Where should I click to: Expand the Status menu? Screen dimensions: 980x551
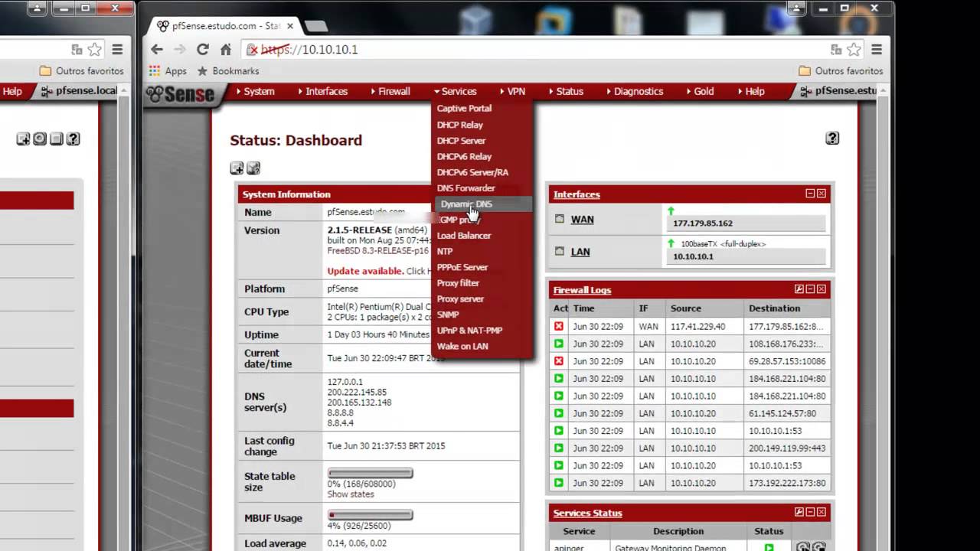(566, 91)
